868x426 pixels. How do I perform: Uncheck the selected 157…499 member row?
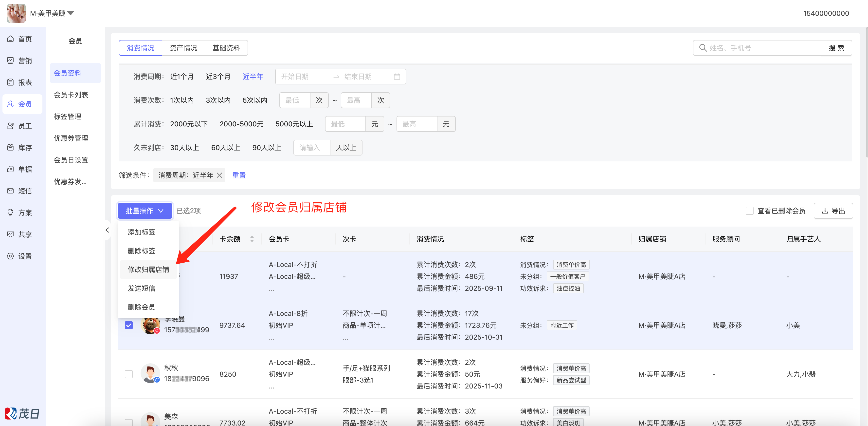pyautogui.click(x=129, y=325)
